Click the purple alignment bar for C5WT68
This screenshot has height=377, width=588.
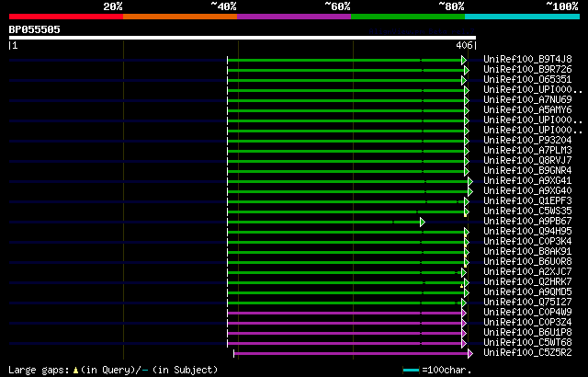tap(345, 343)
